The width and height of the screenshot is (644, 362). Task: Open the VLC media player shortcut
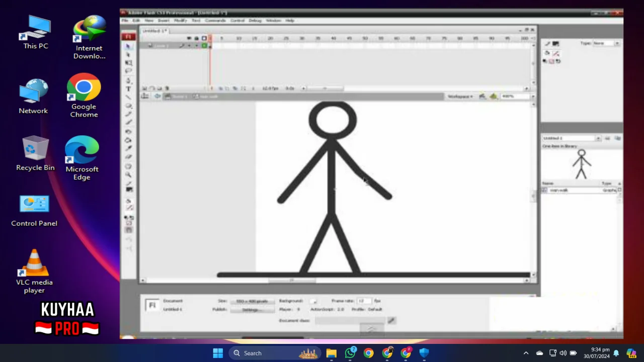pos(34,271)
